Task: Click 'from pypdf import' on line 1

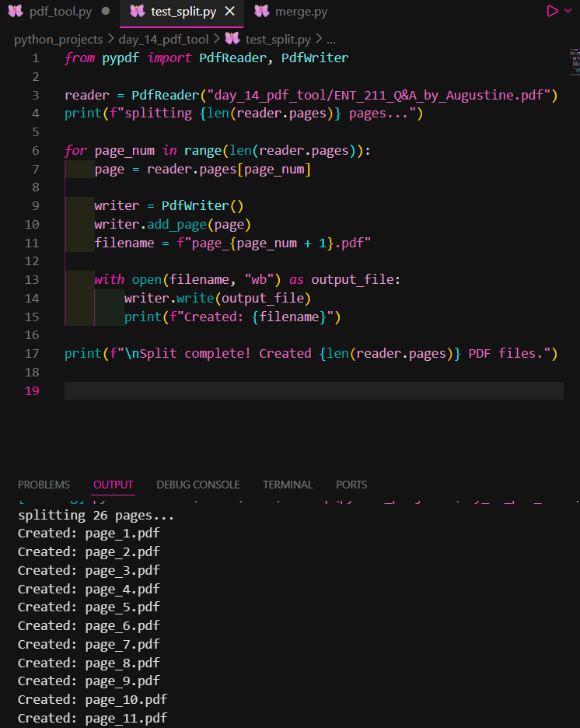Action: coord(128,58)
